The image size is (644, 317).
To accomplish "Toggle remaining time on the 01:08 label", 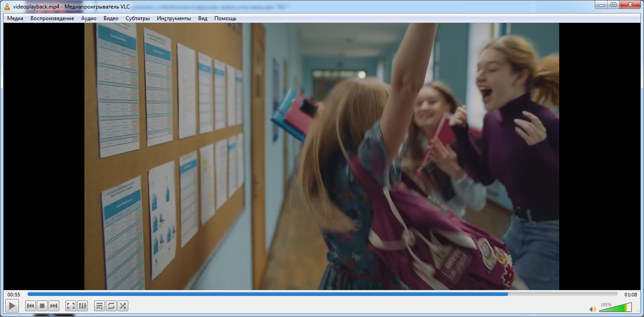I will [631, 295].
